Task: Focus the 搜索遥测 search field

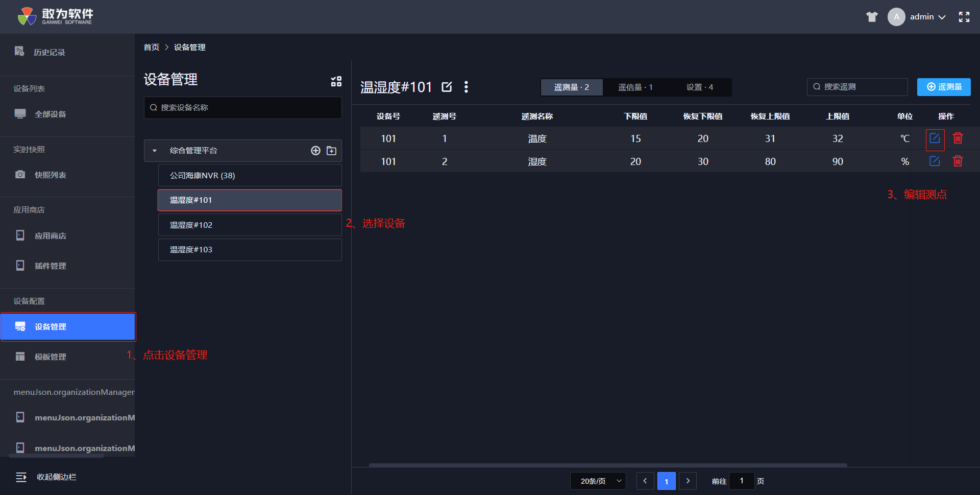Action: click(x=857, y=87)
